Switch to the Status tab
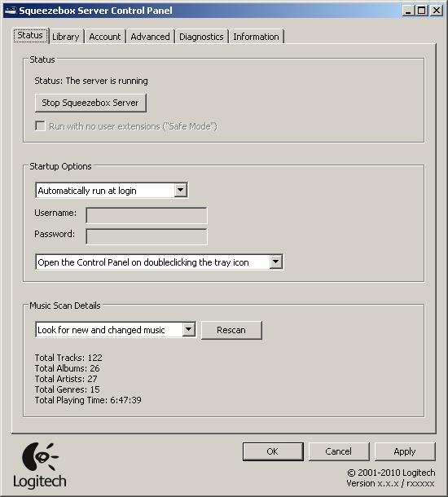 pyautogui.click(x=30, y=35)
